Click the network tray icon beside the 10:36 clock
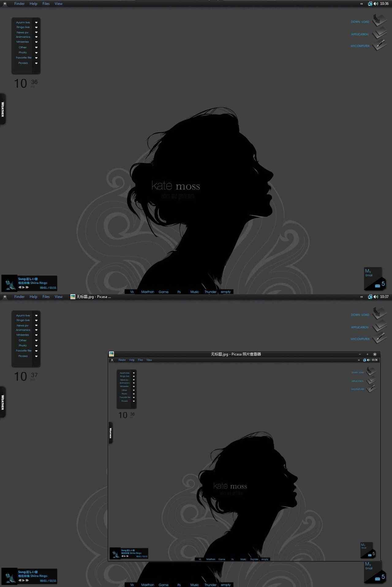The height and width of the screenshot is (587, 392). point(370,4)
